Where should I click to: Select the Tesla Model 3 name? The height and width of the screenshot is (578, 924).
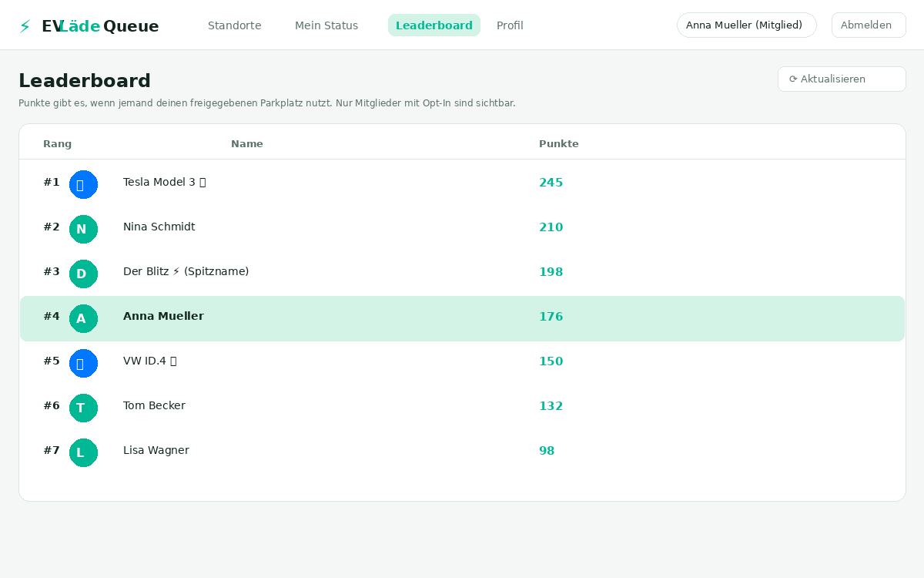point(165,182)
